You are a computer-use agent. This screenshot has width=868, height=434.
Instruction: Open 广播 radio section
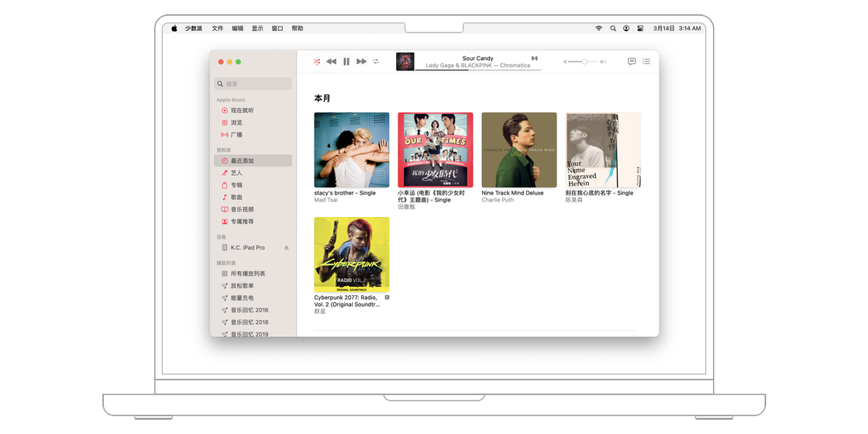click(253, 135)
